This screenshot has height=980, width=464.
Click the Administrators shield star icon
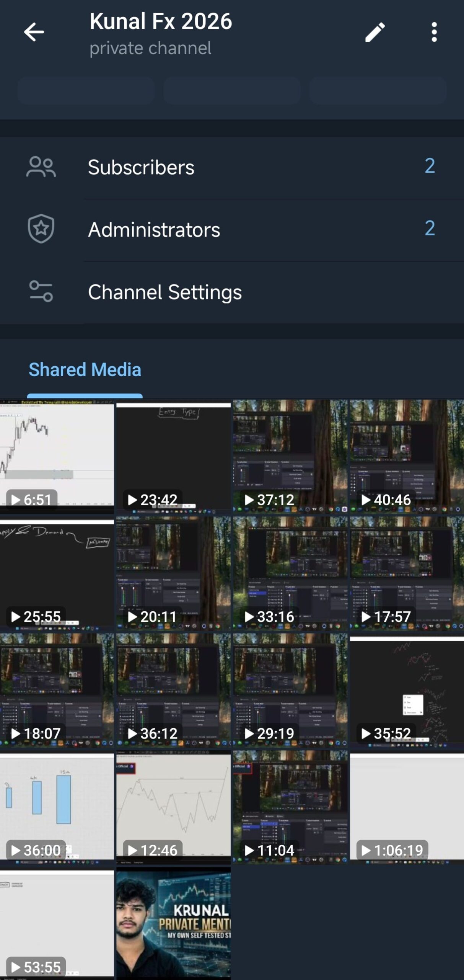click(x=41, y=229)
